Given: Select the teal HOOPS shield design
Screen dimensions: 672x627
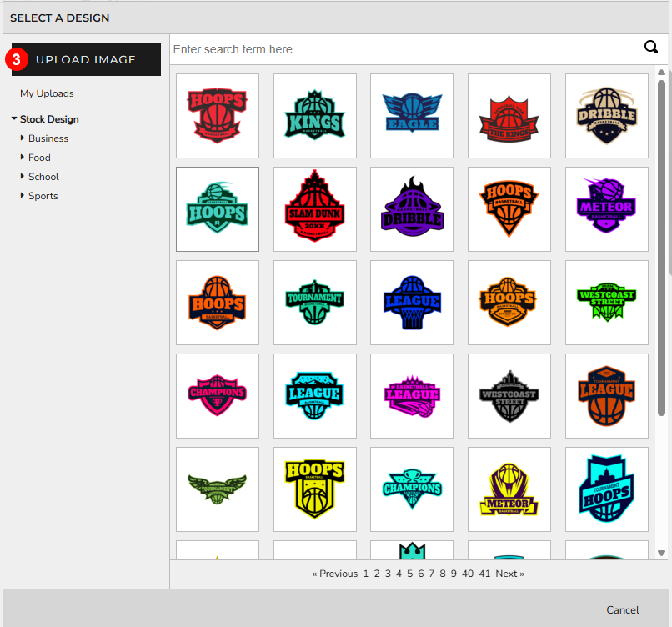Looking at the screenshot, I should coord(218,209).
